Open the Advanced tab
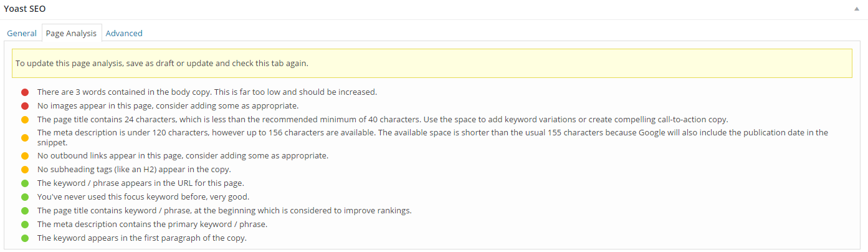Screen dimensions: 868x252 click(124, 33)
